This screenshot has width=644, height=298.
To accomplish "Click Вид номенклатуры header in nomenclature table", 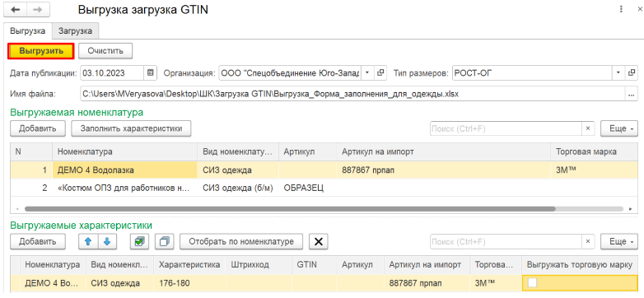I will 238,151.
